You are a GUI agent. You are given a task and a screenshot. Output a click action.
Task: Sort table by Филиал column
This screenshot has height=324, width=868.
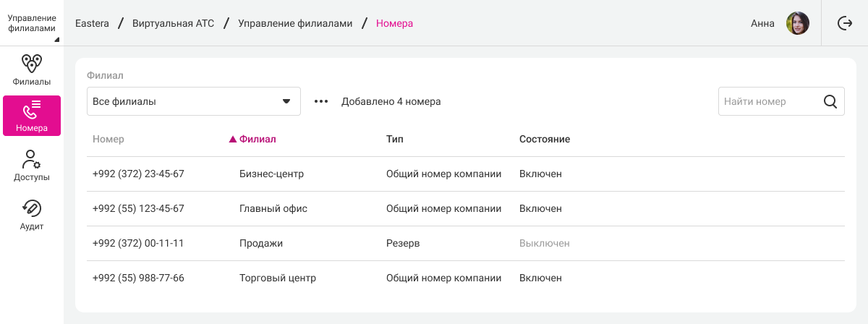[257, 139]
